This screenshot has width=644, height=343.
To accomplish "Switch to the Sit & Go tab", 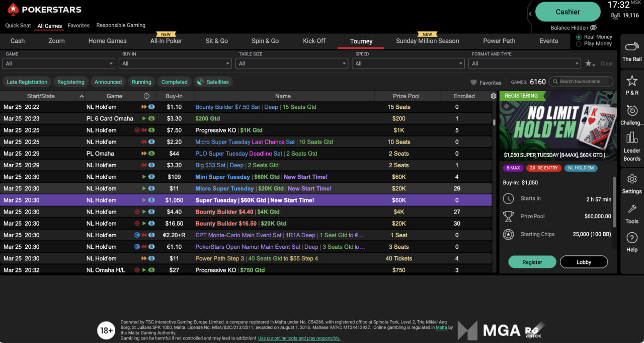I will click(217, 41).
